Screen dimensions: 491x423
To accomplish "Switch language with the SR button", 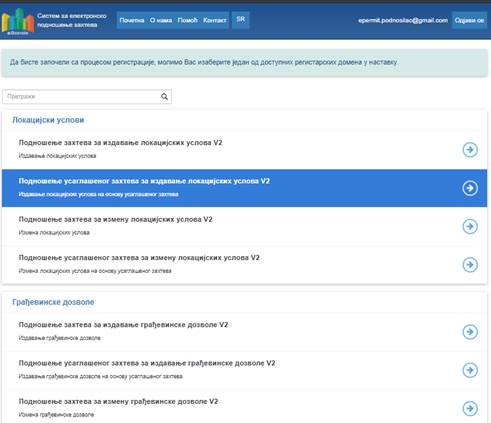I will [241, 19].
